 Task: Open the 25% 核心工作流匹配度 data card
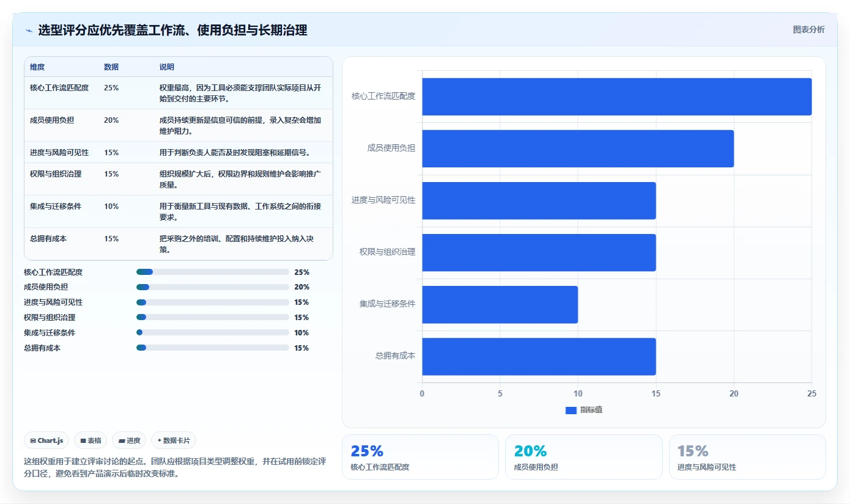click(420, 457)
